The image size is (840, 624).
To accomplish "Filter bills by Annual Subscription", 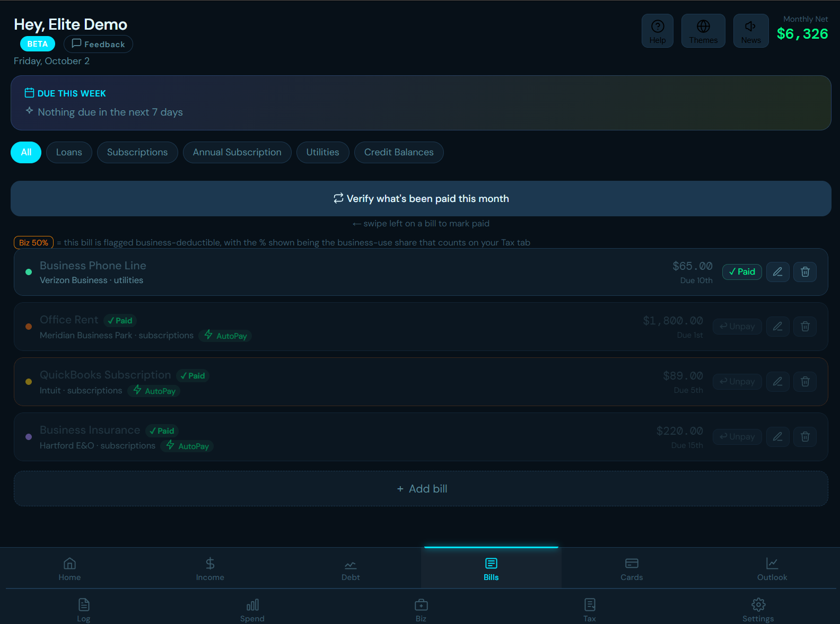I will pyautogui.click(x=237, y=152).
